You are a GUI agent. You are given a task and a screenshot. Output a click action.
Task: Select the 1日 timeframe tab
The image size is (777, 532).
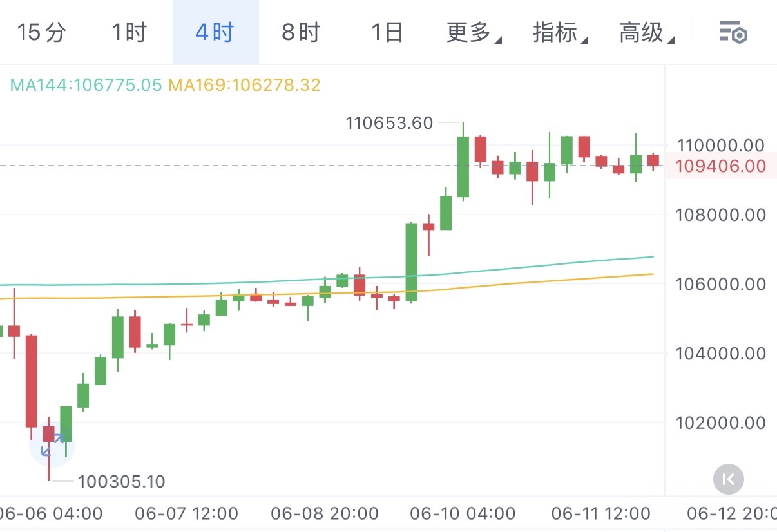387,32
